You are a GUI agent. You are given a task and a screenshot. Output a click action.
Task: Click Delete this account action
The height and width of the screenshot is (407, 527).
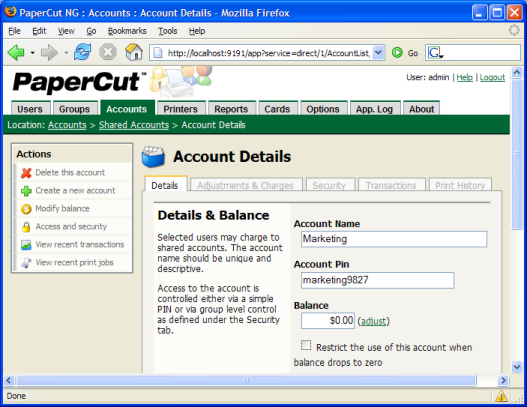(70, 172)
